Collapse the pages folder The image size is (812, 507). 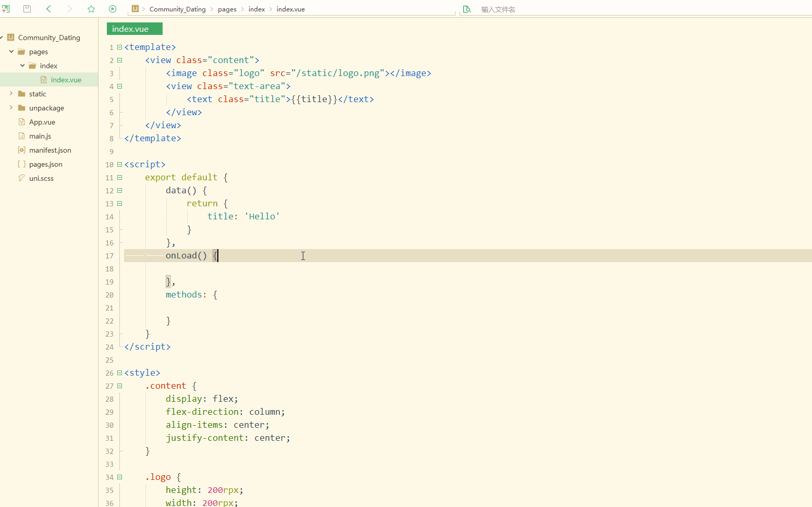pos(11,51)
